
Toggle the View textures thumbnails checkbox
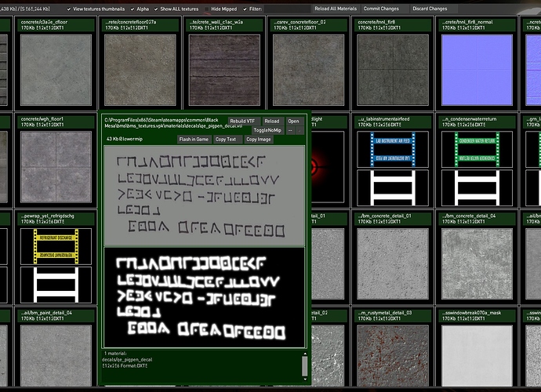pos(67,9)
